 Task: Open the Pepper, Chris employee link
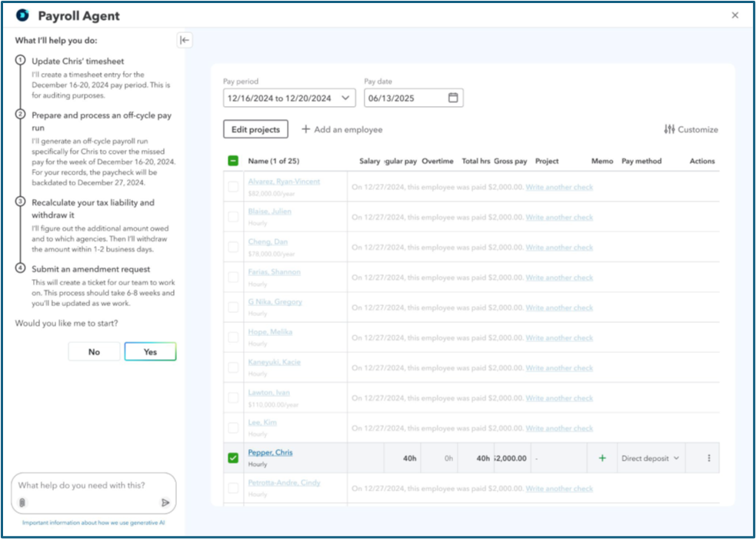270,453
